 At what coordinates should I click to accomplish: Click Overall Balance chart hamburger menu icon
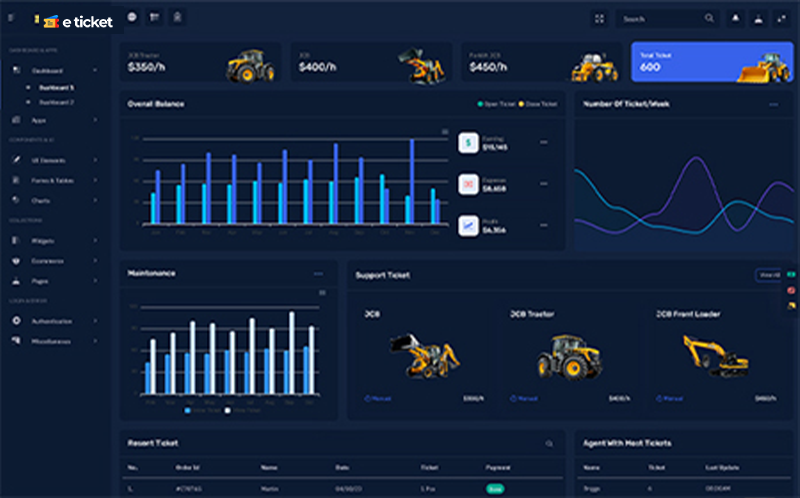tap(445, 132)
